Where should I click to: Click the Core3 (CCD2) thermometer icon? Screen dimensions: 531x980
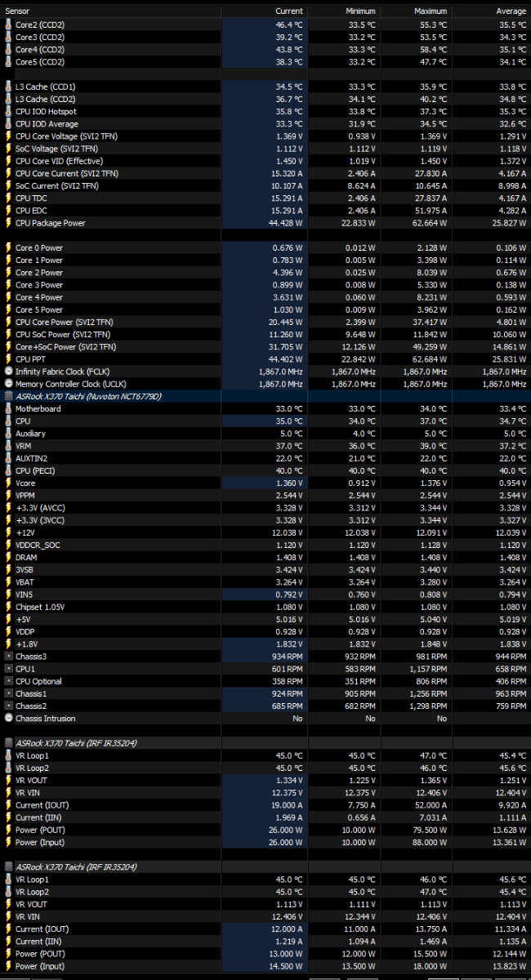[9, 37]
